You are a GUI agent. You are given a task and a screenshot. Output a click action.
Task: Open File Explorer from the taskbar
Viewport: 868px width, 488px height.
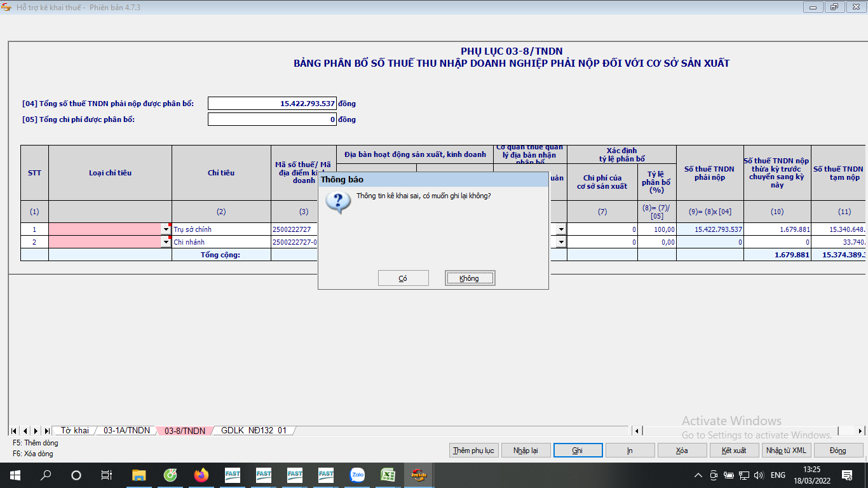coord(139,475)
